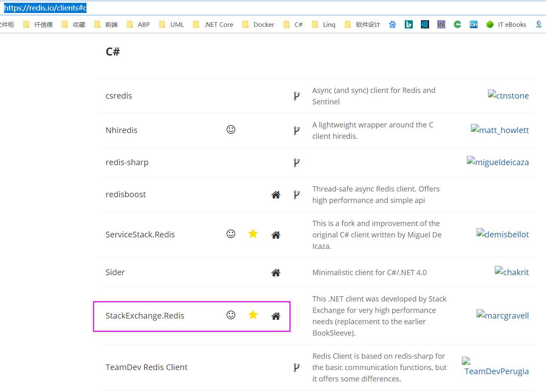Click 'Minimalistic client for C#/.NET 4.0' description

click(369, 273)
